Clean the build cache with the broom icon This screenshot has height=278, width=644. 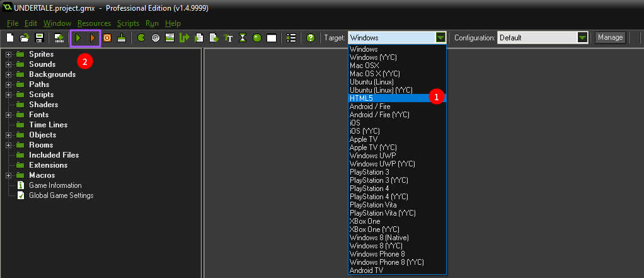[122, 38]
